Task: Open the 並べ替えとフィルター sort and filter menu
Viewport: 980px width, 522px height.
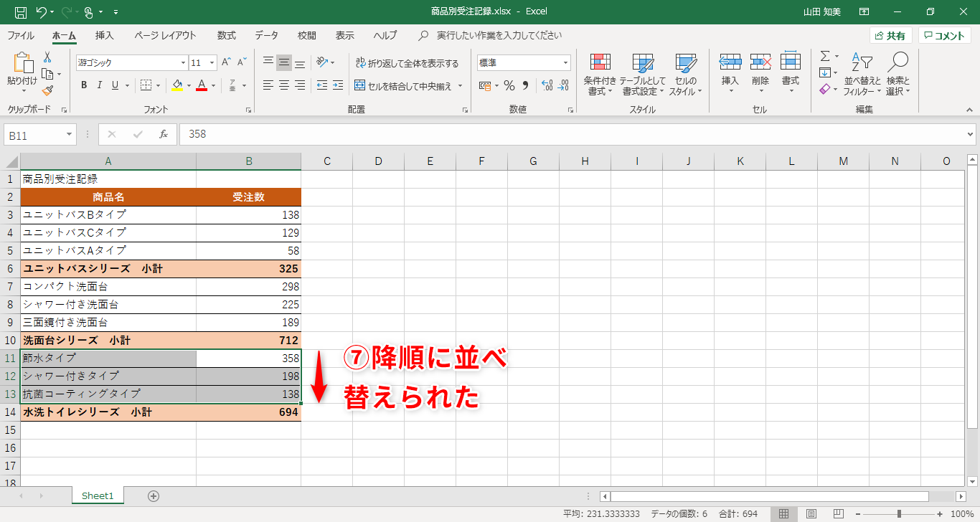Action: (x=862, y=75)
